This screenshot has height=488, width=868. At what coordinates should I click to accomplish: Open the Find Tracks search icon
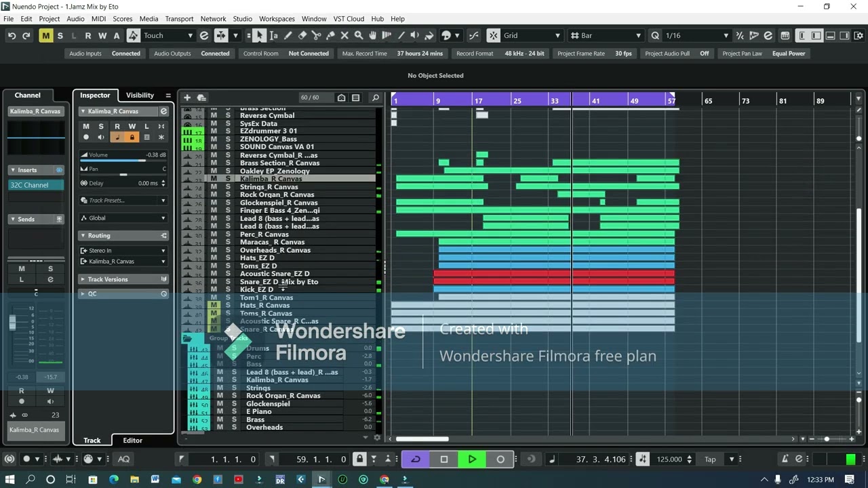[x=375, y=98]
